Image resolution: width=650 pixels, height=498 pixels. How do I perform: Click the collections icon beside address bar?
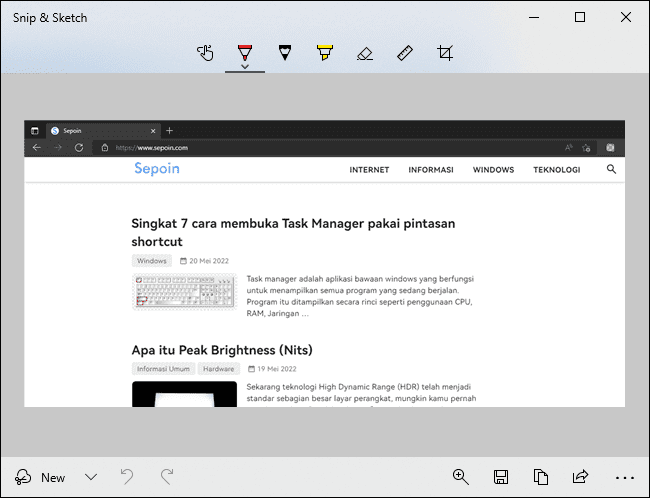[x=610, y=148]
